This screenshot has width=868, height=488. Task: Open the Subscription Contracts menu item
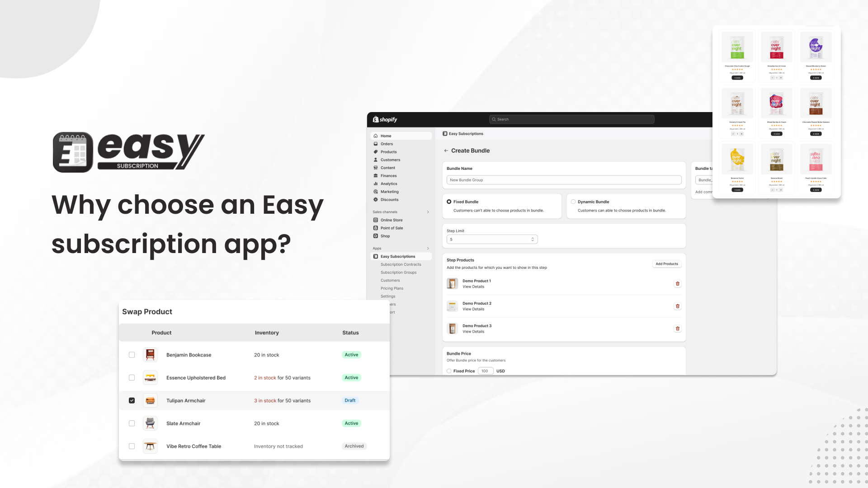click(x=401, y=264)
